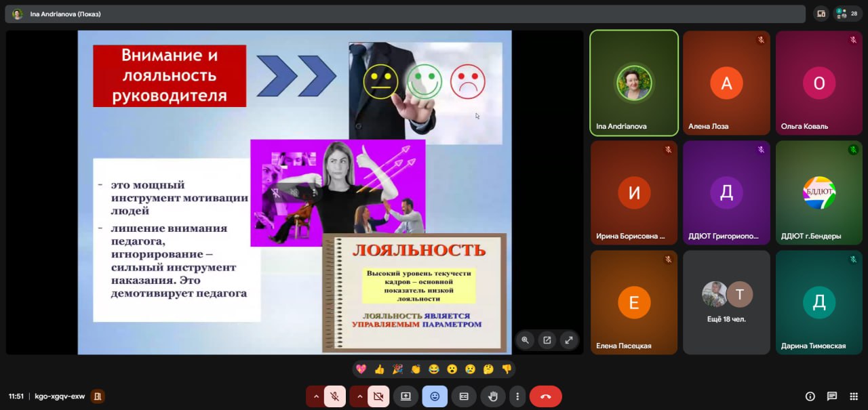
Task: Send thumbs up emoji reaction
Action: [379, 369]
